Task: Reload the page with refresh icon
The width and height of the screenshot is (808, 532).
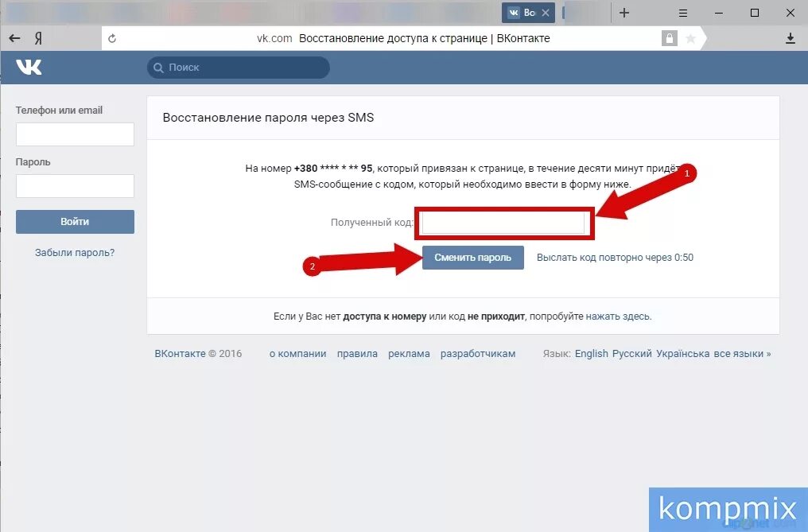Action: (x=112, y=38)
